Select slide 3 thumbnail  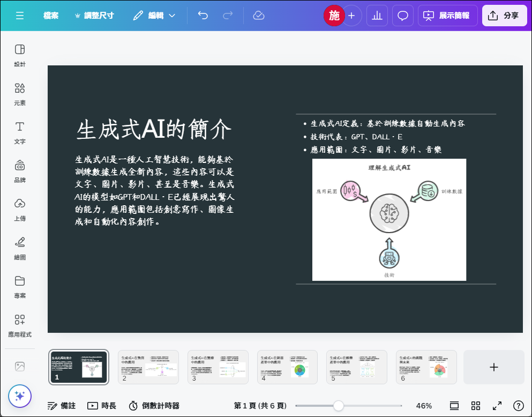pyautogui.click(x=218, y=367)
